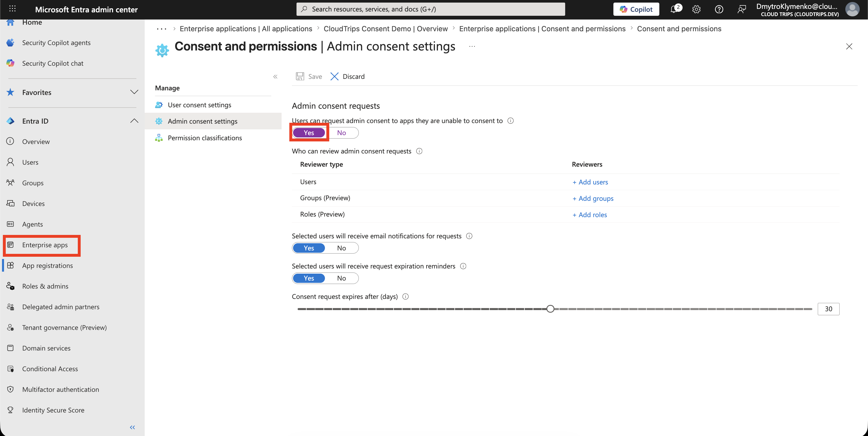This screenshot has height=436, width=868.
Task: Open the app launcher waffle icon
Action: 12,9
